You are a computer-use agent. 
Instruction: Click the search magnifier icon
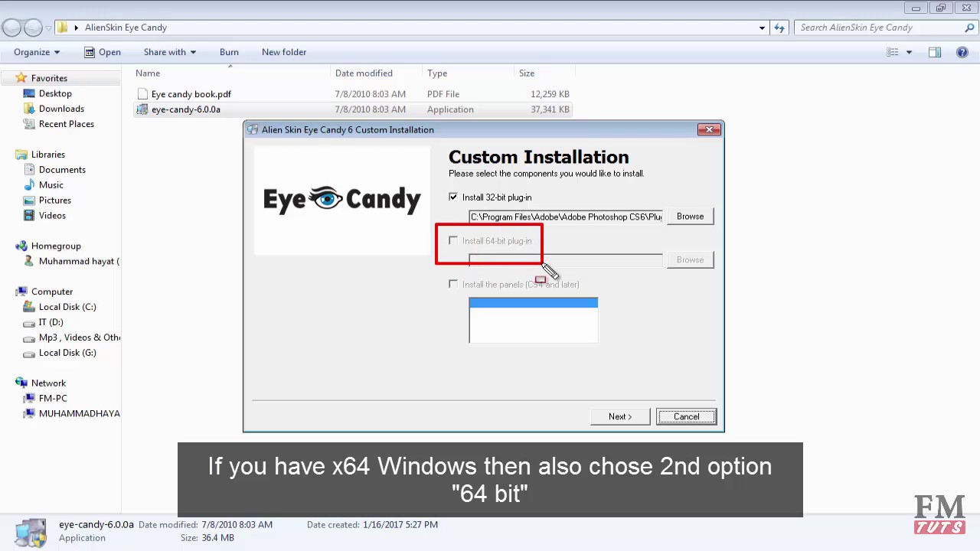click(x=969, y=28)
